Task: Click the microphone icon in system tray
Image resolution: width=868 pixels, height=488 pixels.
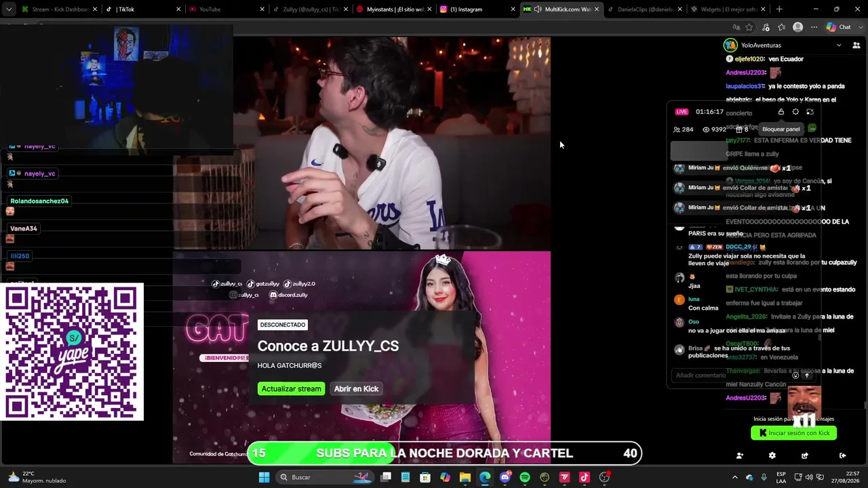Action: [764, 477]
